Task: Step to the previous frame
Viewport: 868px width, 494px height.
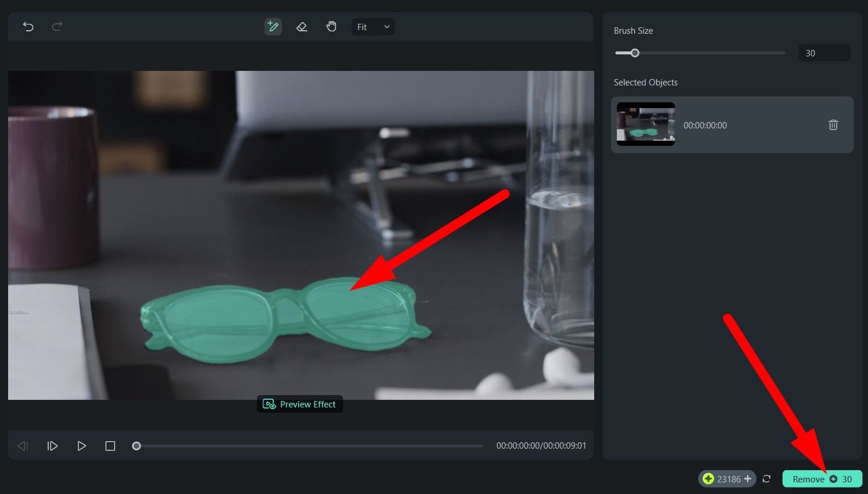Action: tap(23, 446)
